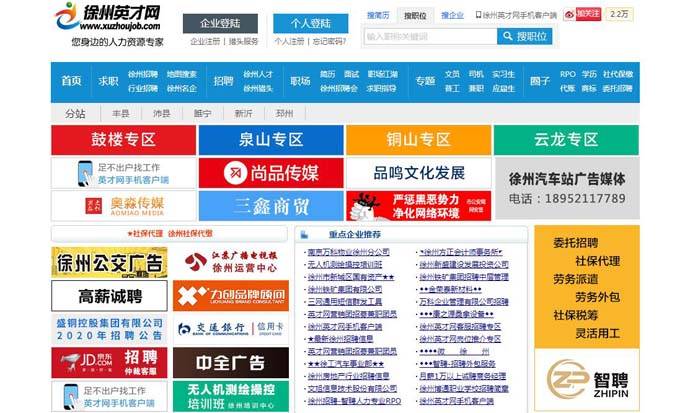This screenshot has height=413, width=690.
Task: Open 圈子 in the navigation bar
Action: pos(540,81)
